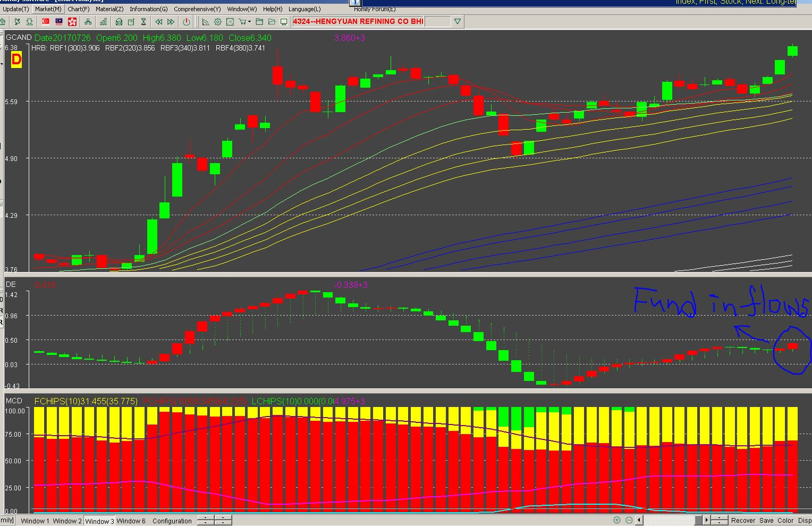Viewport: 812px width, 526px height.
Task: Open the Update(T) menu
Action: point(16,9)
